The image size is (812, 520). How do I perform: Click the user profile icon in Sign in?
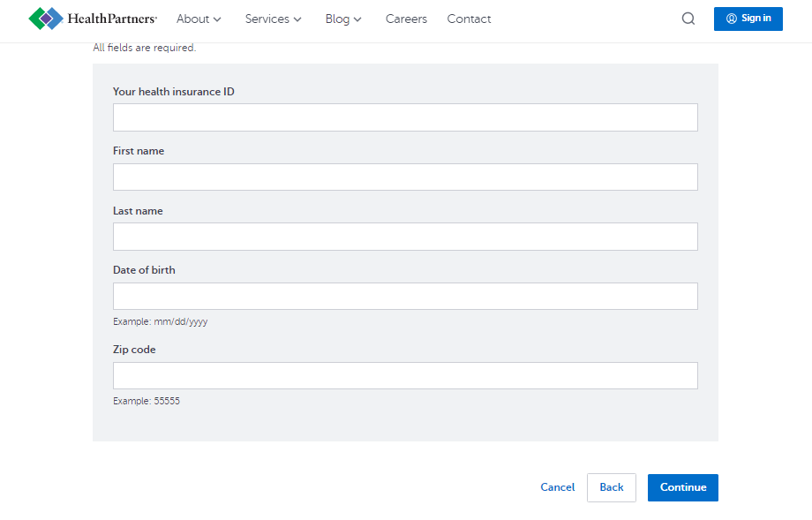point(731,19)
